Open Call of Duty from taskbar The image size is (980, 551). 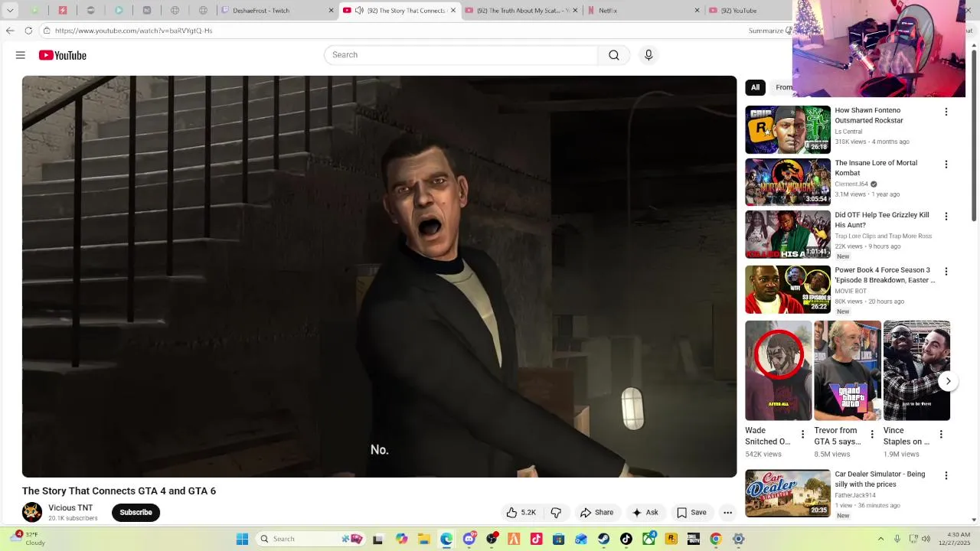point(694,539)
